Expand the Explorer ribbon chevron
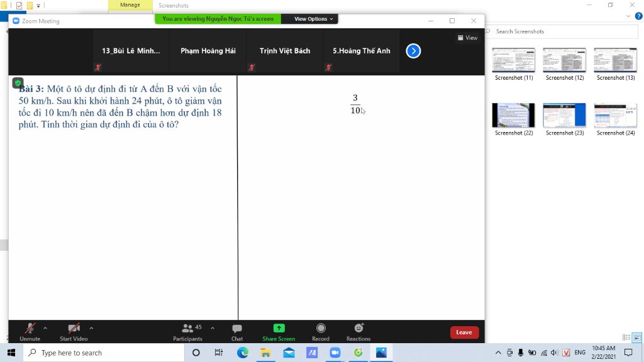The width and height of the screenshot is (644, 362). [628, 16]
